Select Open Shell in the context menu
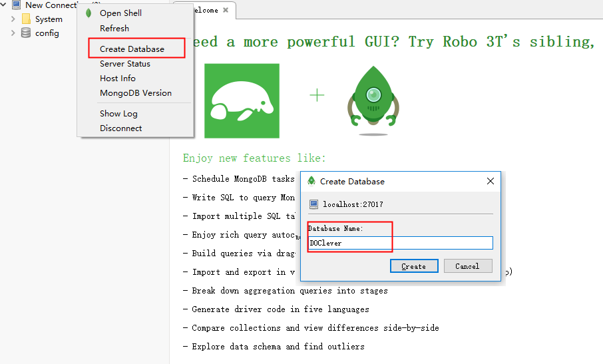 click(x=120, y=13)
